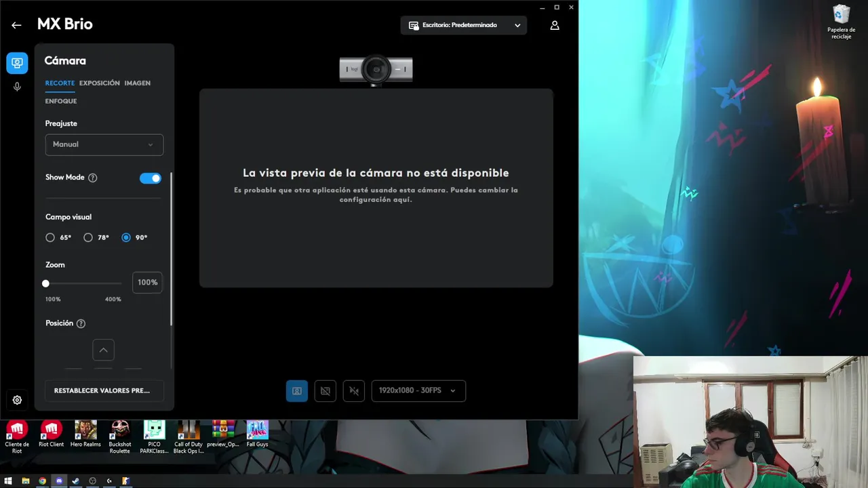Open the preview_Op WinRAR archive
Screen dimensions: 868x488
223,434
